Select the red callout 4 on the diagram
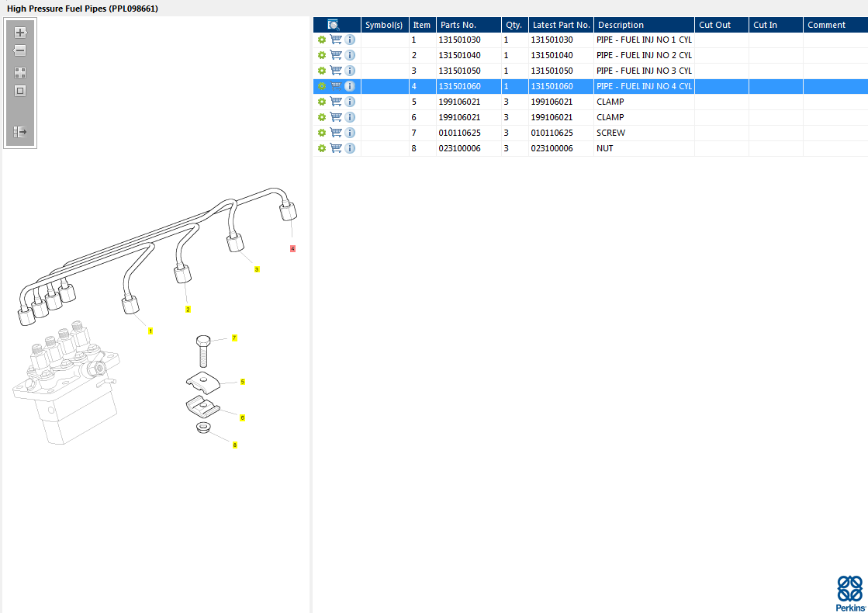 [x=293, y=249]
